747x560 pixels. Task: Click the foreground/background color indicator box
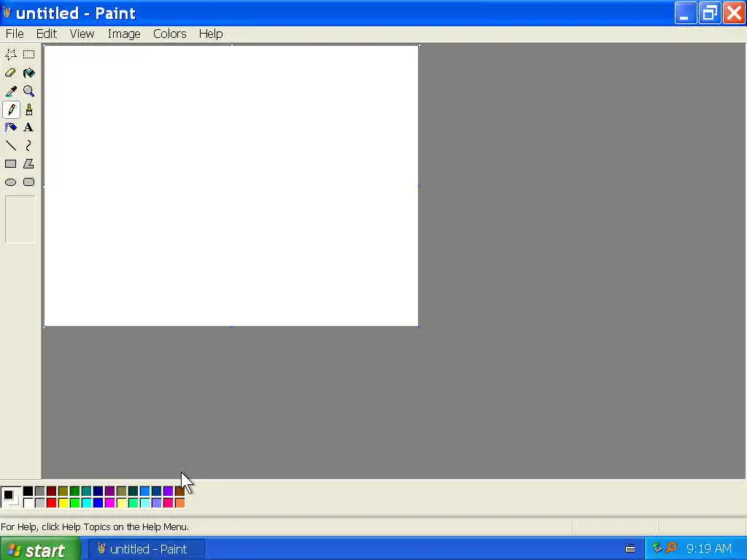coord(11,497)
